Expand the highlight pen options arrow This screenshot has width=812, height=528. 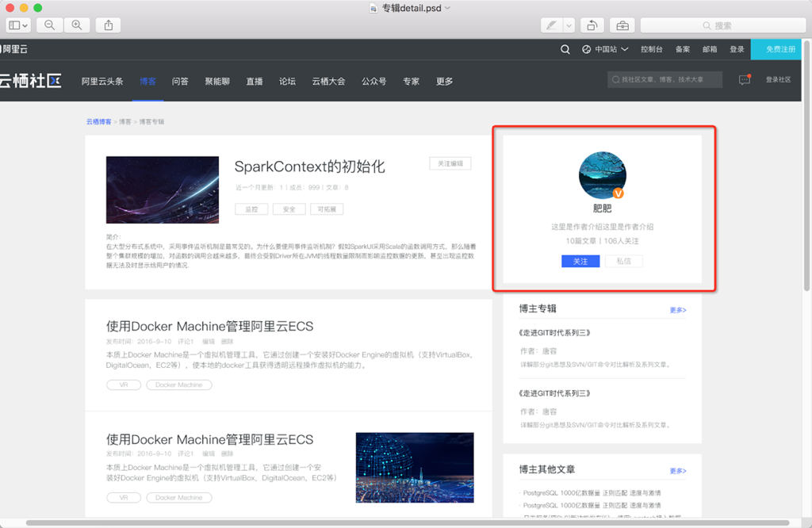coord(569,25)
